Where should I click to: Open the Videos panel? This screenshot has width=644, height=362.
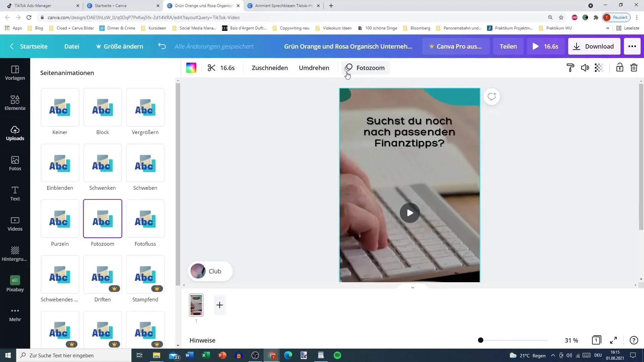[15, 223]
